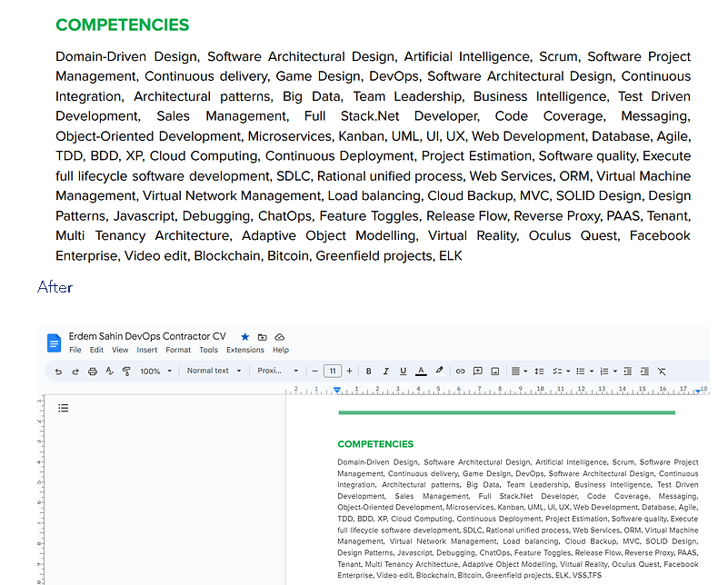This screenshot has width=728, height=585.
Task: Open the 100% zoom dropdown
Action: pyautogui.click(x=156, y=372)
